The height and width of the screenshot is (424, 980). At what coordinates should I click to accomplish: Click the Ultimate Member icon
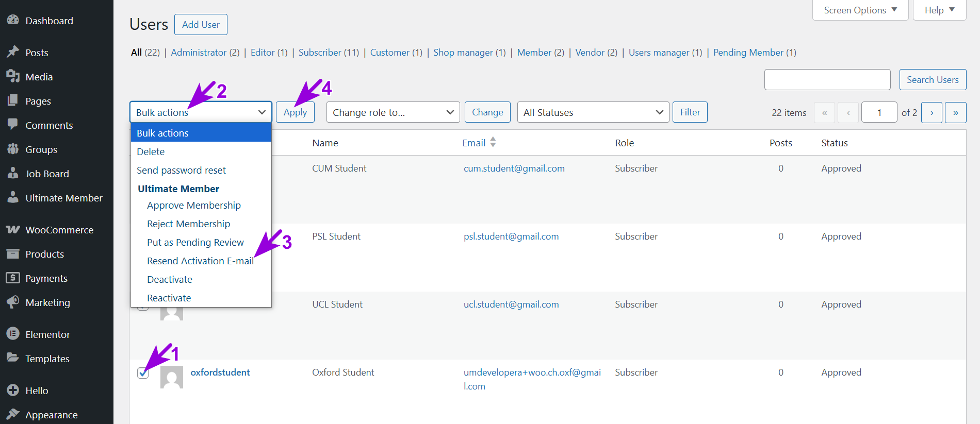(x=13, y=197)
